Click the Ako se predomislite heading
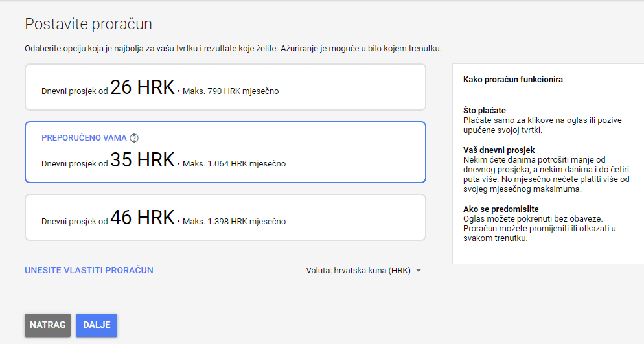644x344 pixels. (x=500, y=209)
